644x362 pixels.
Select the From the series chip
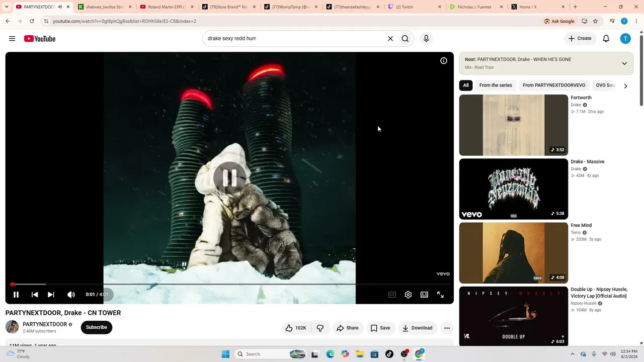pos(496,85)
